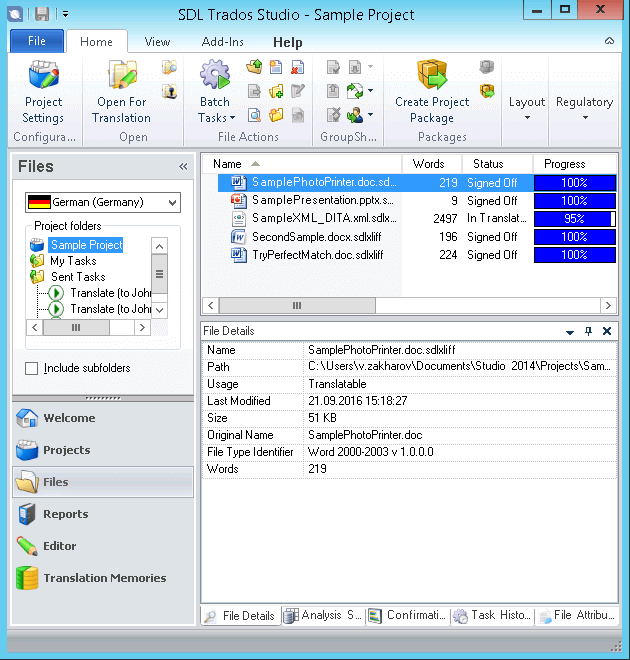Click Open For Sign-off stamp icon

click(170, 91)
